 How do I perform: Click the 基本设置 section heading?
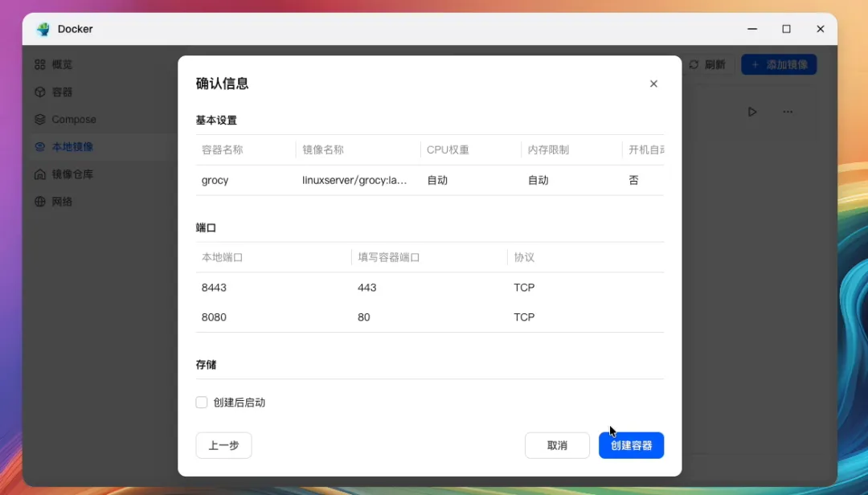pyautogui.click(x=216, y=121)
